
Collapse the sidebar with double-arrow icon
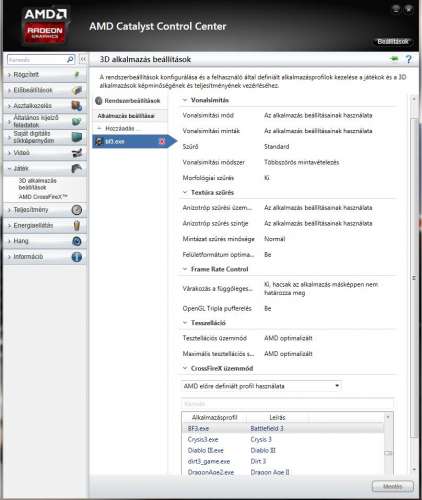click(x=83, y=60)
